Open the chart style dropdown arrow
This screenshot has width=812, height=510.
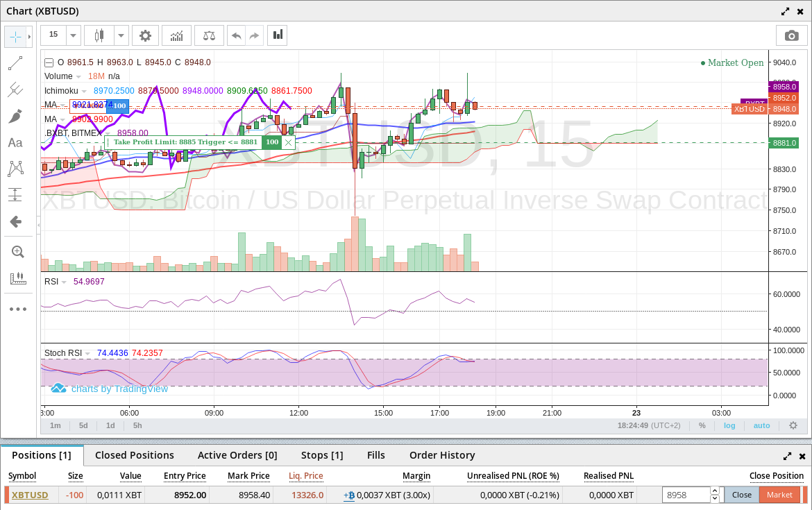coord(121,35)
